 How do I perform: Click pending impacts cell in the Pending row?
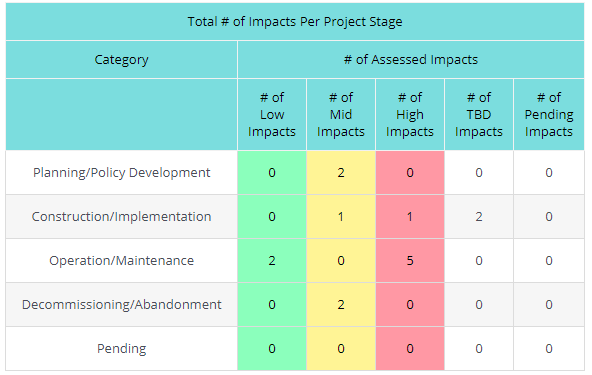[549, 349]
